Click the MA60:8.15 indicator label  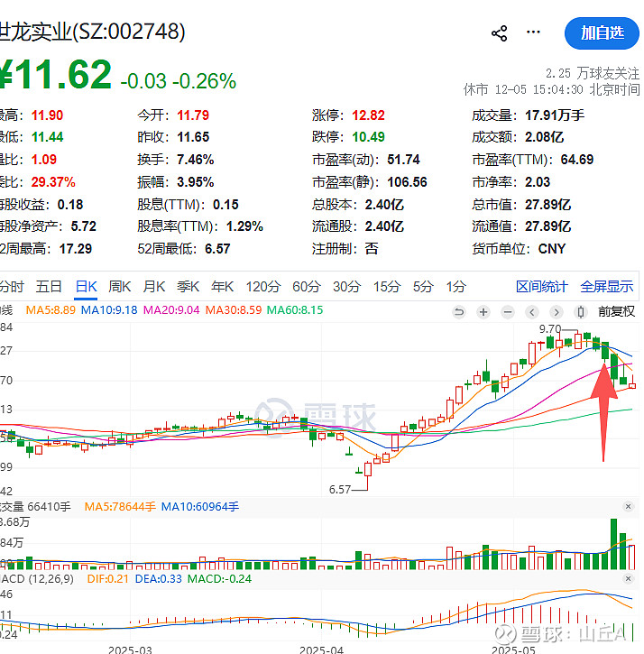pos(295,310)
